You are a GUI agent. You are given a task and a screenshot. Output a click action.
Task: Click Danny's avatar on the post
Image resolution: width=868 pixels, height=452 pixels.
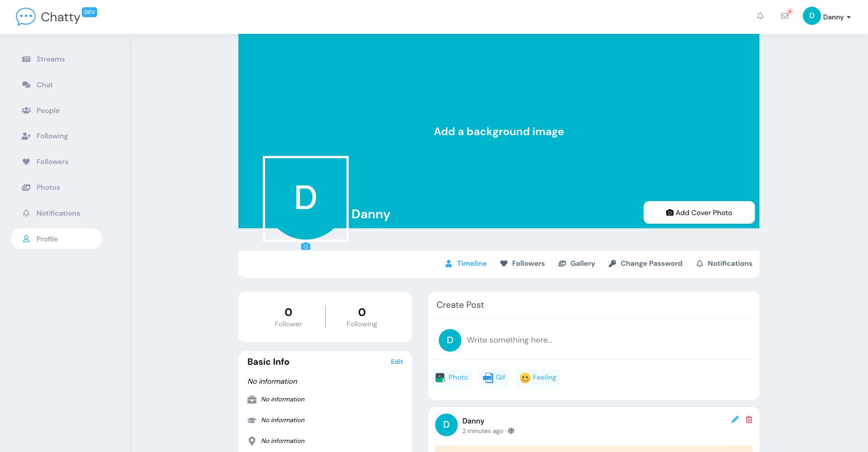point(446,425)
